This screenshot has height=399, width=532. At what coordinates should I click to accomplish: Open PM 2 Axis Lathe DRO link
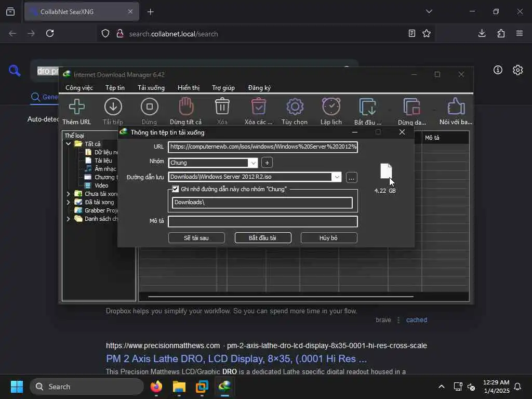point(236,358)
